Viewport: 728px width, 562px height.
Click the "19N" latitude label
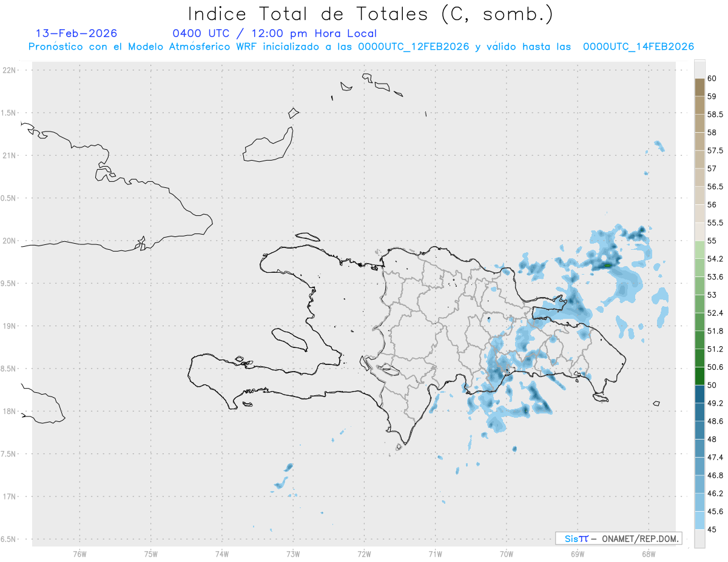(x=9, y=326)
